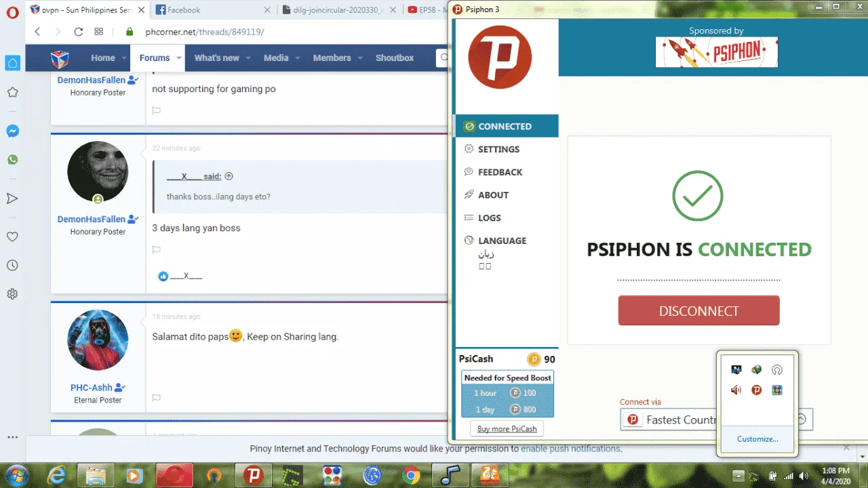
Task: Click the Sponsored by Psiphon banner
Action: (716, 52)
